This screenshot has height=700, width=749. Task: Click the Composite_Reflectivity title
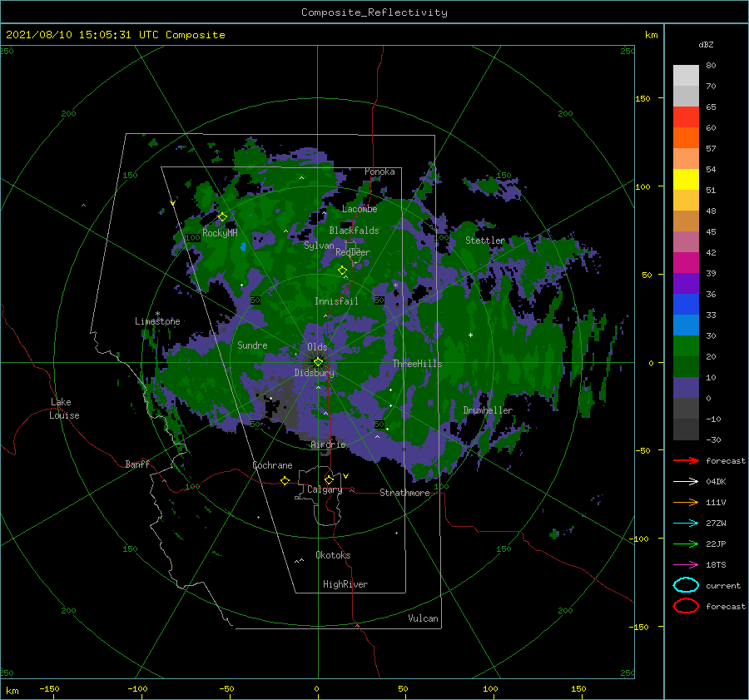point(374,12)
